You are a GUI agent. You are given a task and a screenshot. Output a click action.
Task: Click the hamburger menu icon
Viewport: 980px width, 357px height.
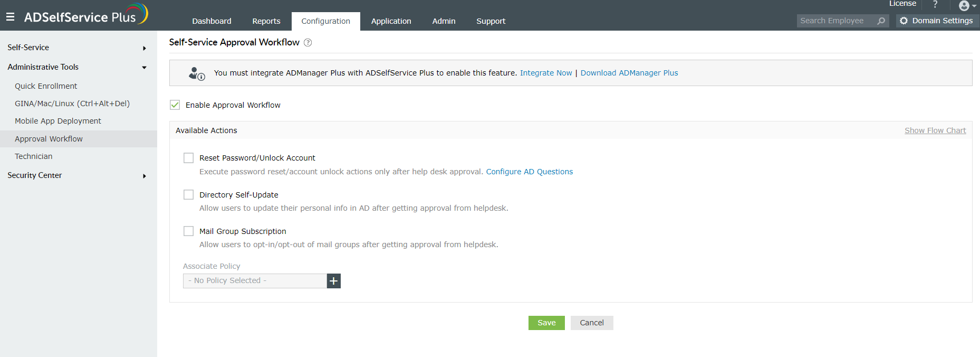point(10,17)
